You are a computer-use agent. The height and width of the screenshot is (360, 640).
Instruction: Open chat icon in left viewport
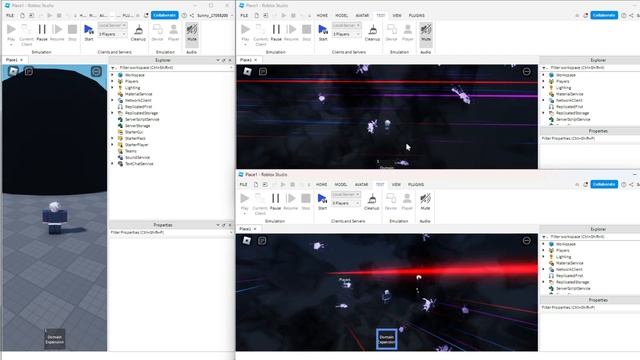[29, 71]
